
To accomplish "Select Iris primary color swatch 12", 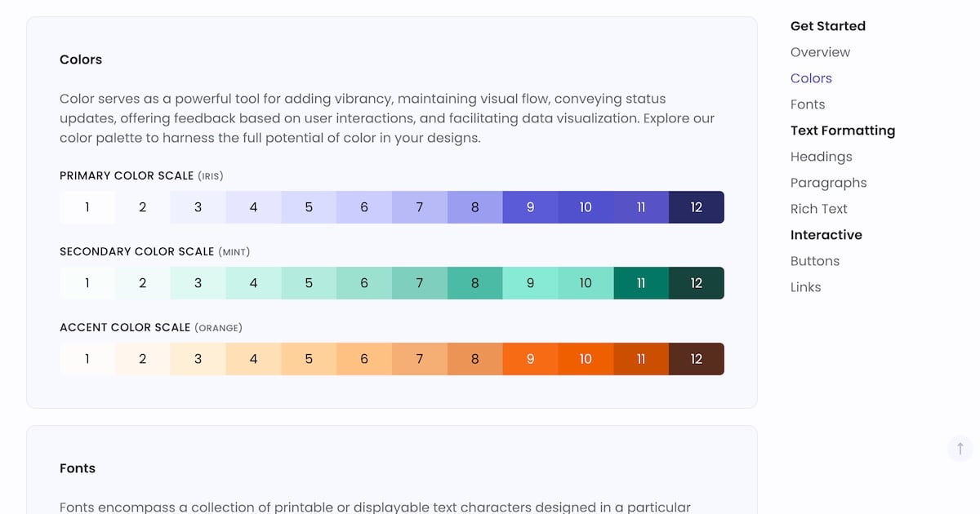I will 696,207.
